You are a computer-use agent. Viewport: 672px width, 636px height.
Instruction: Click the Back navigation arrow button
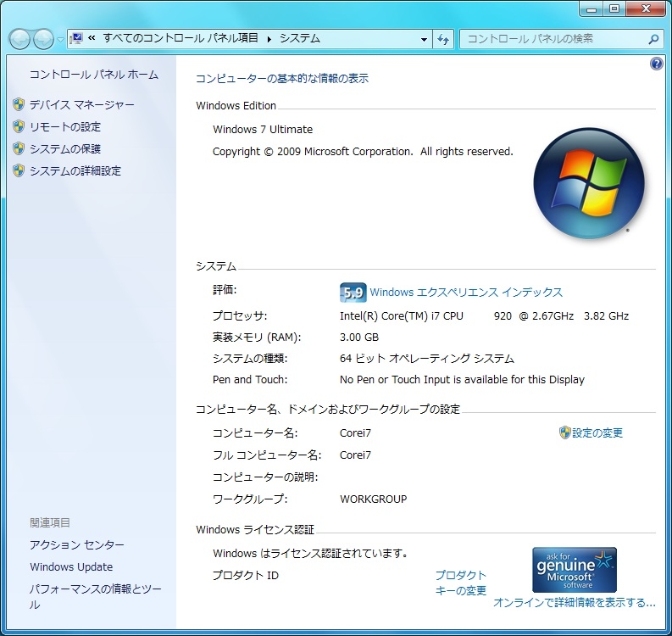tap(19, 40)
